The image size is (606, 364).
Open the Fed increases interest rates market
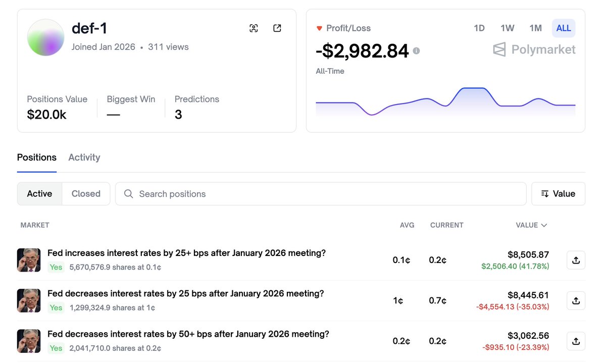(x=186, y=253)
